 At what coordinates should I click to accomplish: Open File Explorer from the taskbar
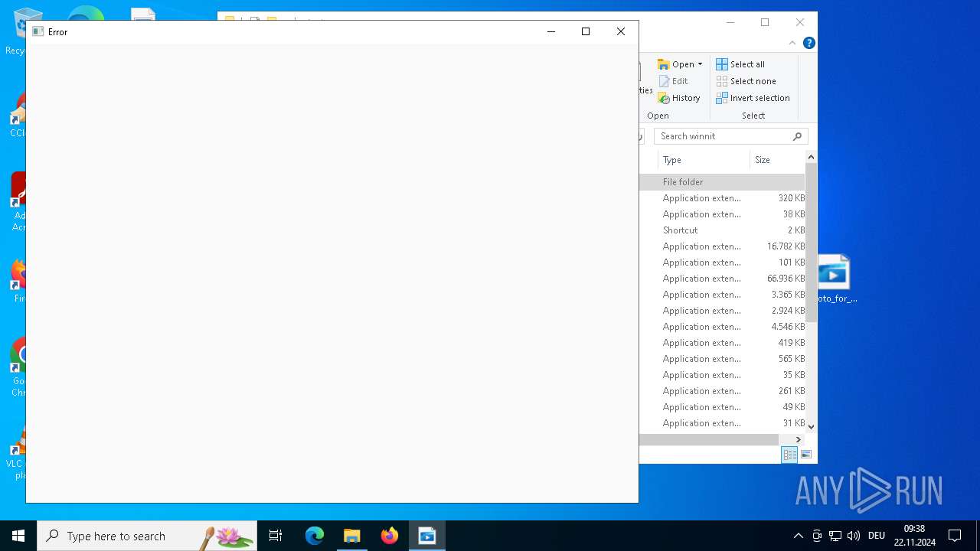pos(352,536)
